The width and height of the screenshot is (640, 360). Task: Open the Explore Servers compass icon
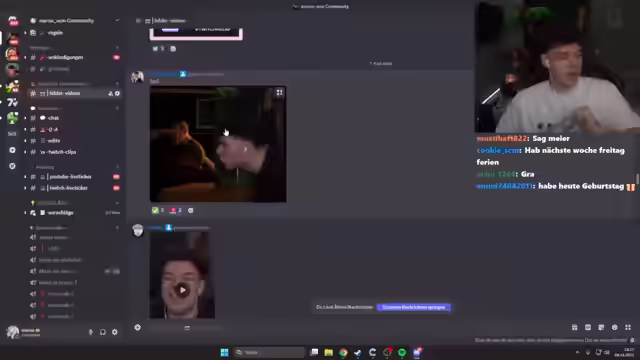coord(12,166)
